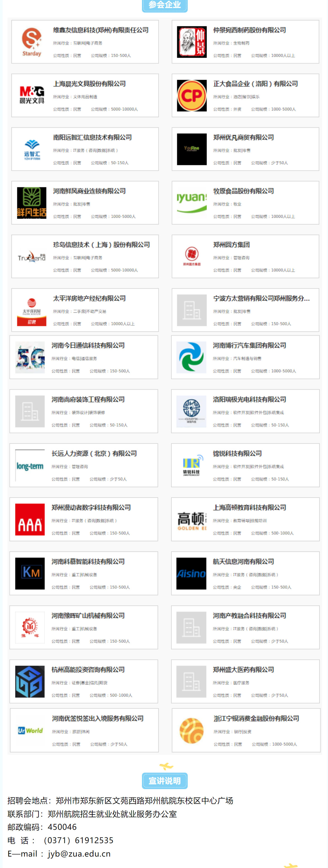The image size is (328, 868).
Task: Click 招聘会地点 address line
Action: (x=120, y=801)
